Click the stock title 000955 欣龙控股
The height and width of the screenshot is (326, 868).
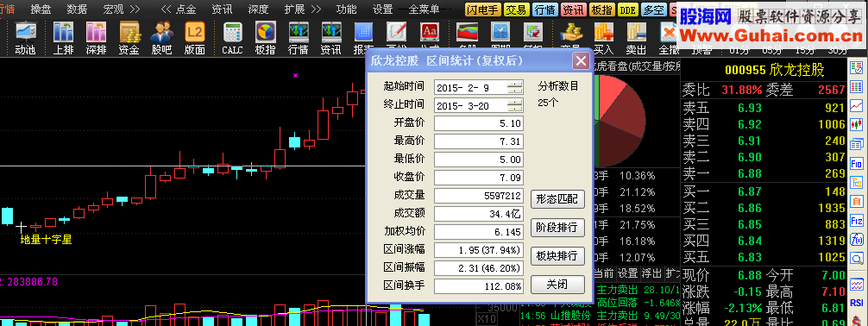(775, 71)
